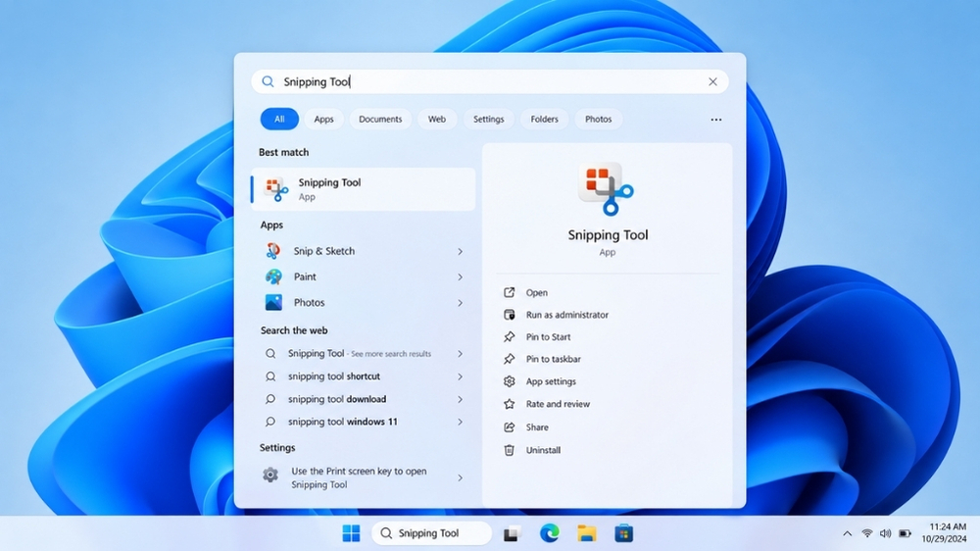The width and height of the screenshot is (980, 551).
Task: Click the Open action icon
Action: [x=510, y=292]
